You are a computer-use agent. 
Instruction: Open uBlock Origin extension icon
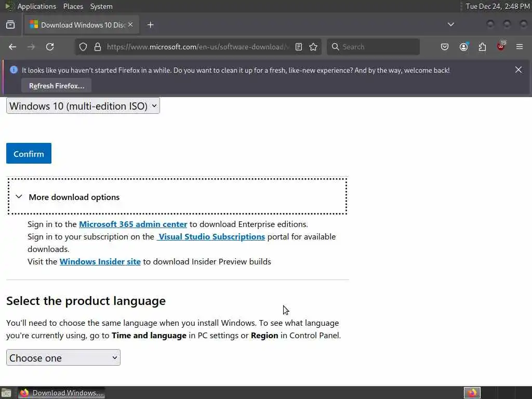coord(501,46)
